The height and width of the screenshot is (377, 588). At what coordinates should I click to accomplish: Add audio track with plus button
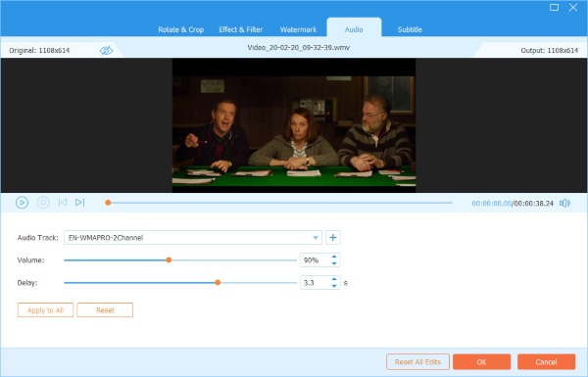(332, 238)
